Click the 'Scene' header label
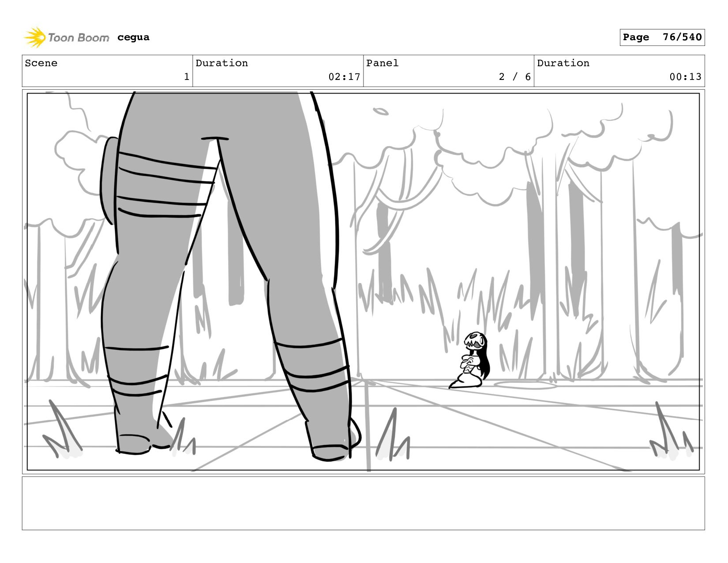The width and height of the screenshot is (728, 563). (x=41, y=63)
